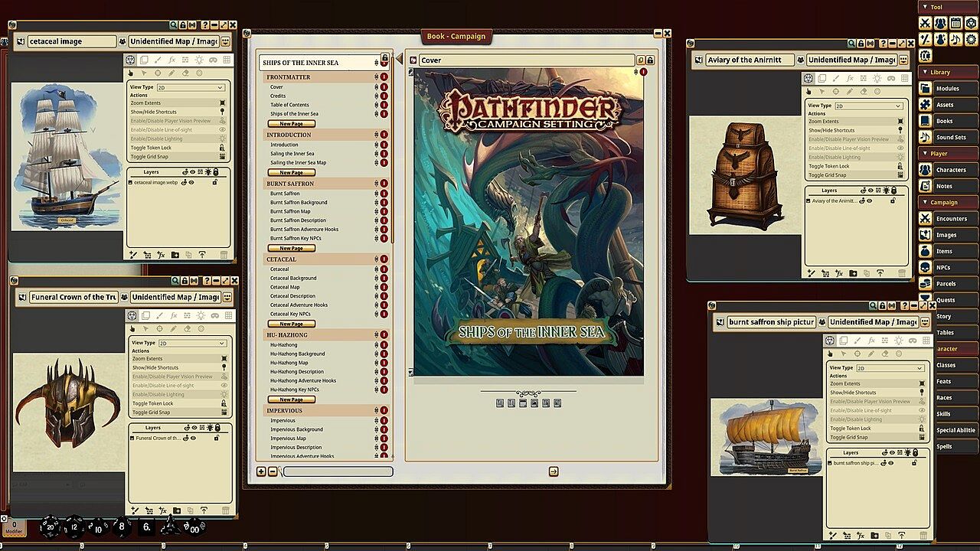Open lighting tab in Aviary image toolbar
The width and height of the screenshot is (980, 551).
(877, 78)
